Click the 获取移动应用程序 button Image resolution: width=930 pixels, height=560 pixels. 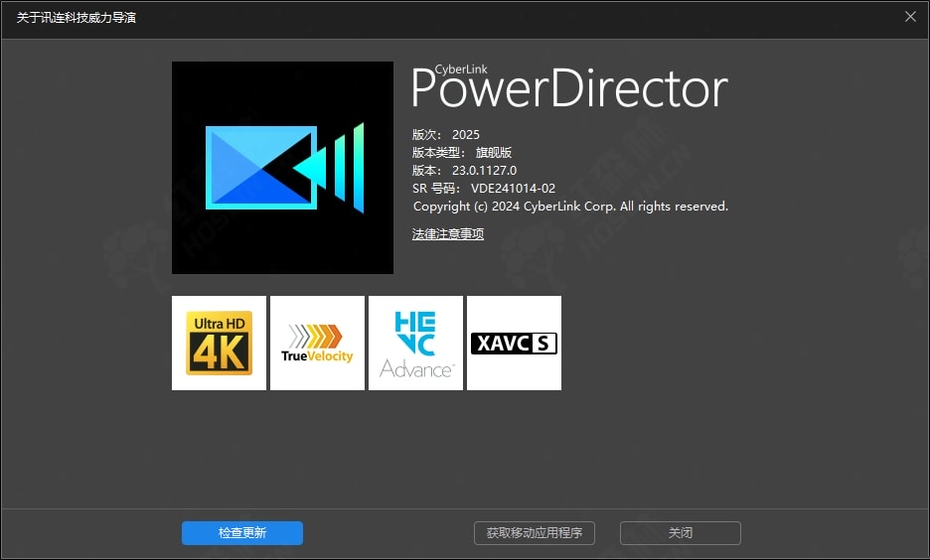534,533
